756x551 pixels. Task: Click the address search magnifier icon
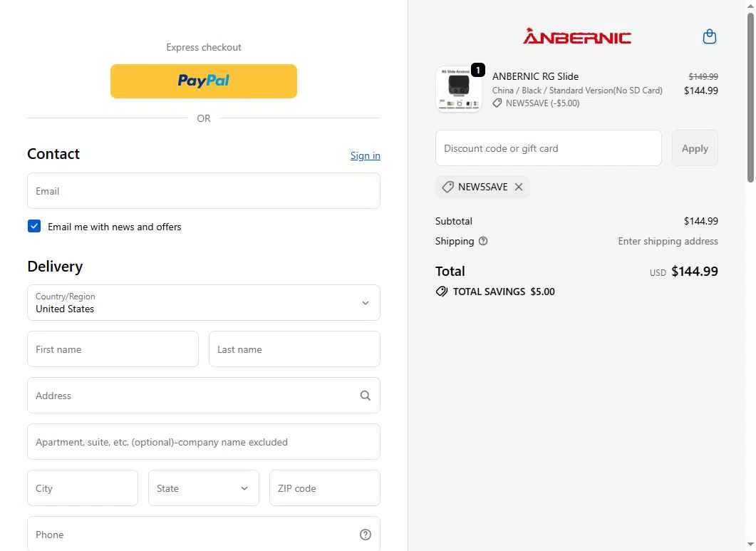coord(366,396)
